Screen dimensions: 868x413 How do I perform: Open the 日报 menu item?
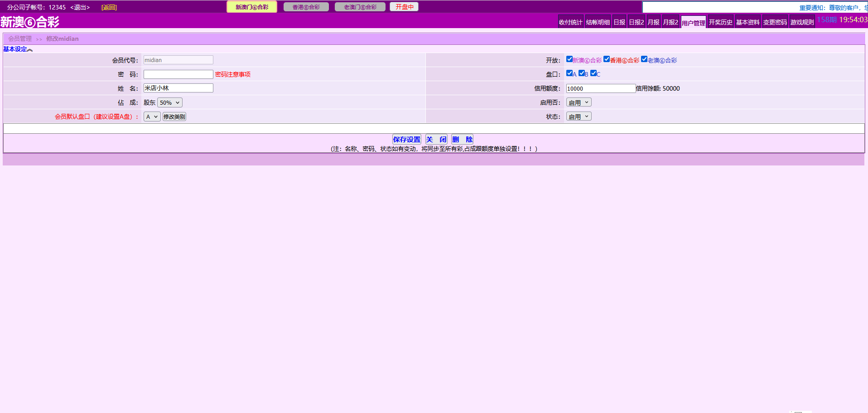point(619,22)
